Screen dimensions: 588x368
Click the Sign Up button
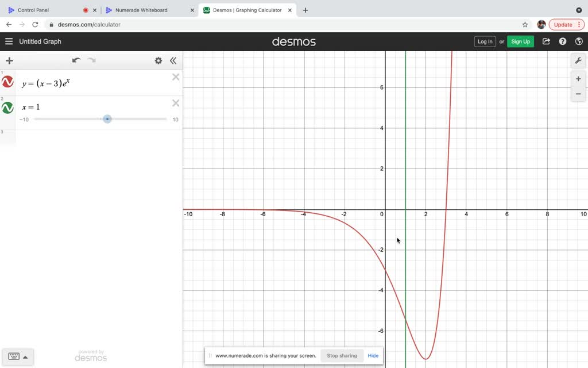click(x=520, y=41)
